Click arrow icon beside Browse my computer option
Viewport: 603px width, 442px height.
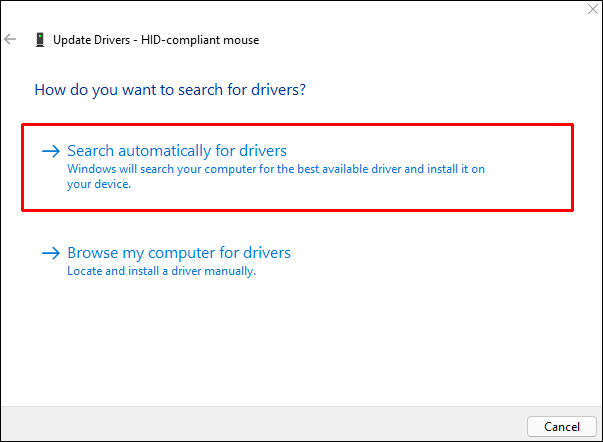coord(51,253)
